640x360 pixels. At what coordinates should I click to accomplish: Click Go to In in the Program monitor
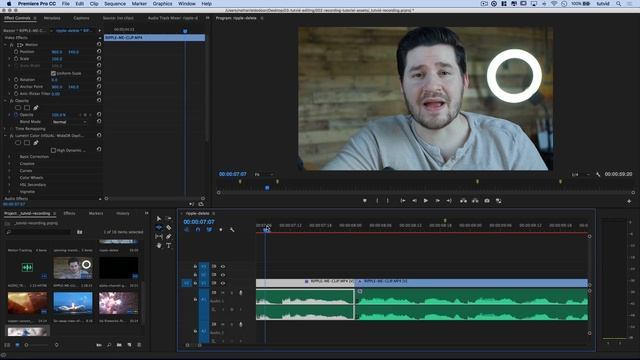[402, 201]
